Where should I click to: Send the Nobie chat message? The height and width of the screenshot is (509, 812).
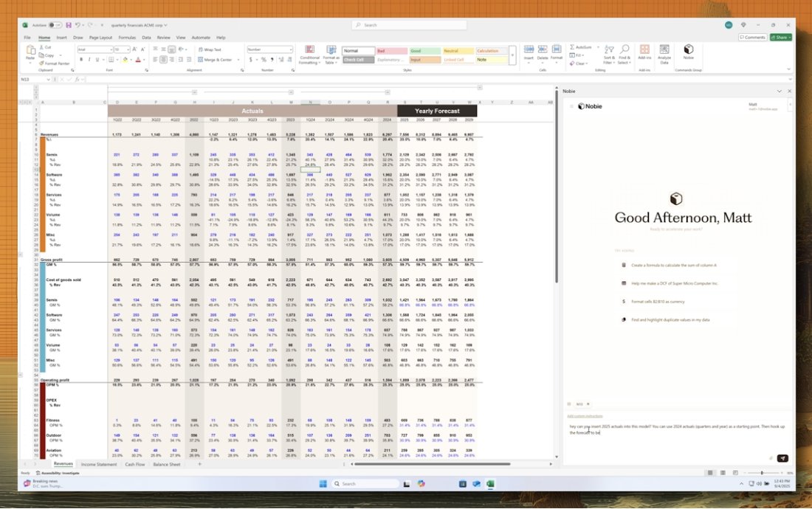point(782,458)
